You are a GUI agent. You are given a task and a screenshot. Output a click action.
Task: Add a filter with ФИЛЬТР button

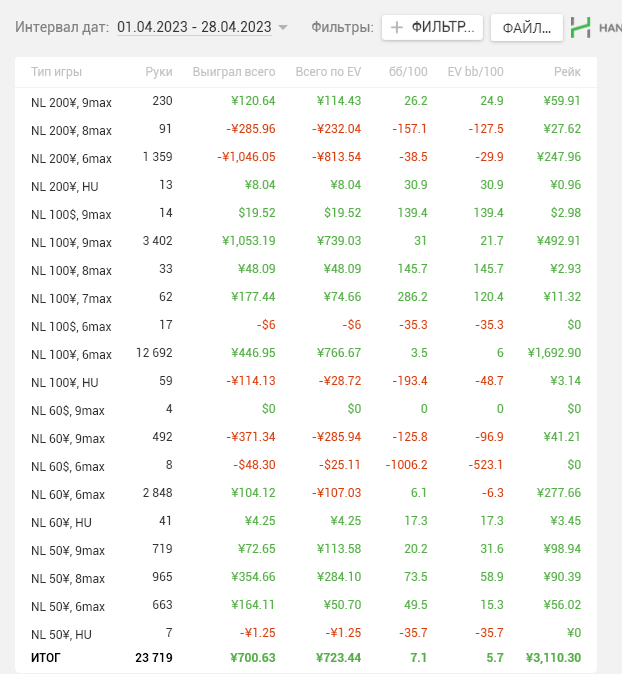[432, 28]
